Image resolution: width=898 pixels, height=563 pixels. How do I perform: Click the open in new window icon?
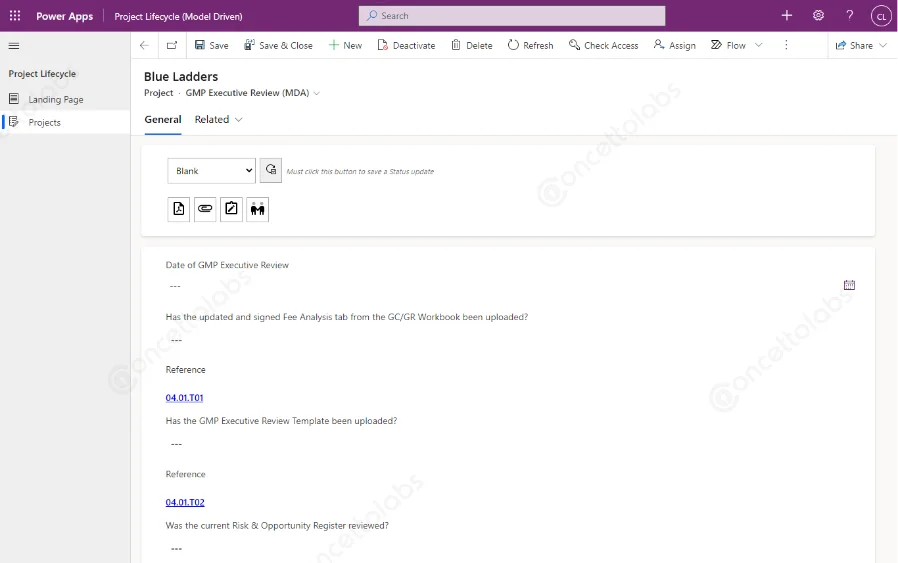click(x=172, y=45)
